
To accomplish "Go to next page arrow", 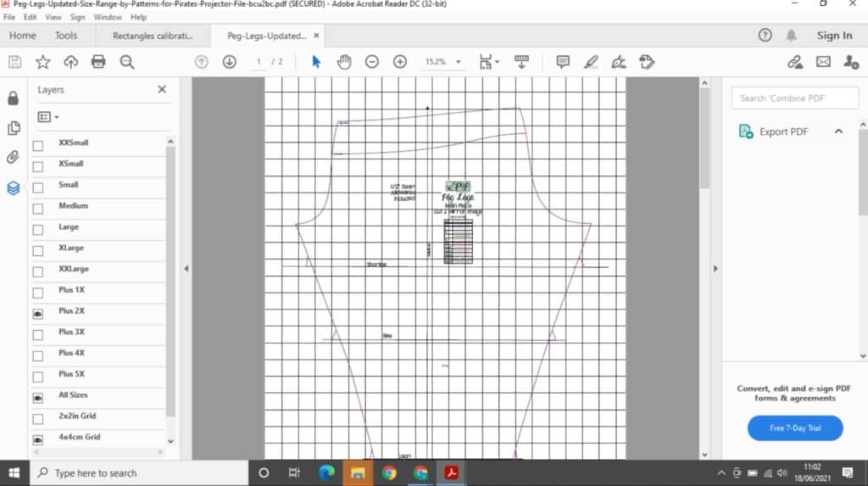I will [x=229, y=62].
